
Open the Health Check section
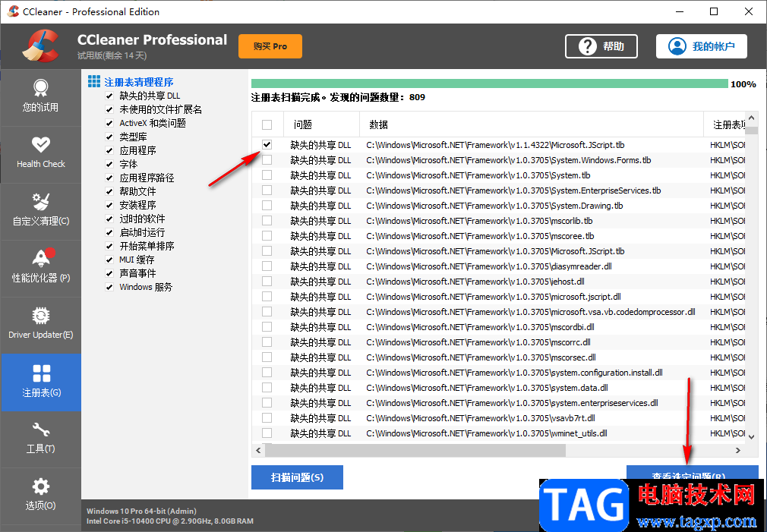(x=41, y=153)
